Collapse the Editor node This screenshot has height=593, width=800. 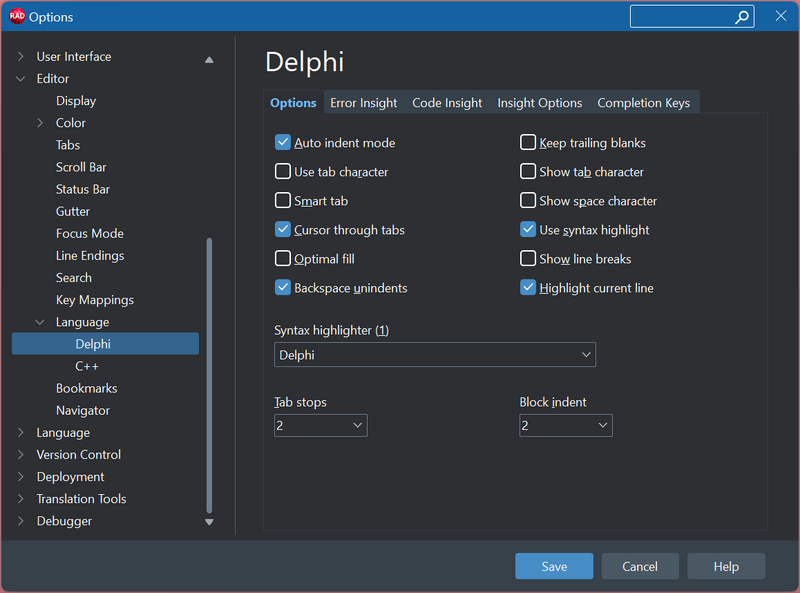(x=20, y=79)
